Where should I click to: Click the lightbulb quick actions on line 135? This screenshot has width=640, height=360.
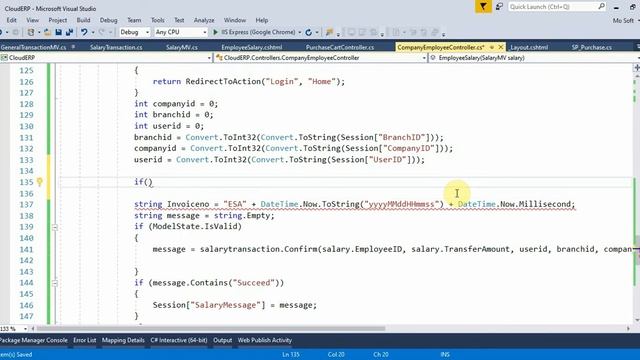pyautogui.click(x=40, y=182)
